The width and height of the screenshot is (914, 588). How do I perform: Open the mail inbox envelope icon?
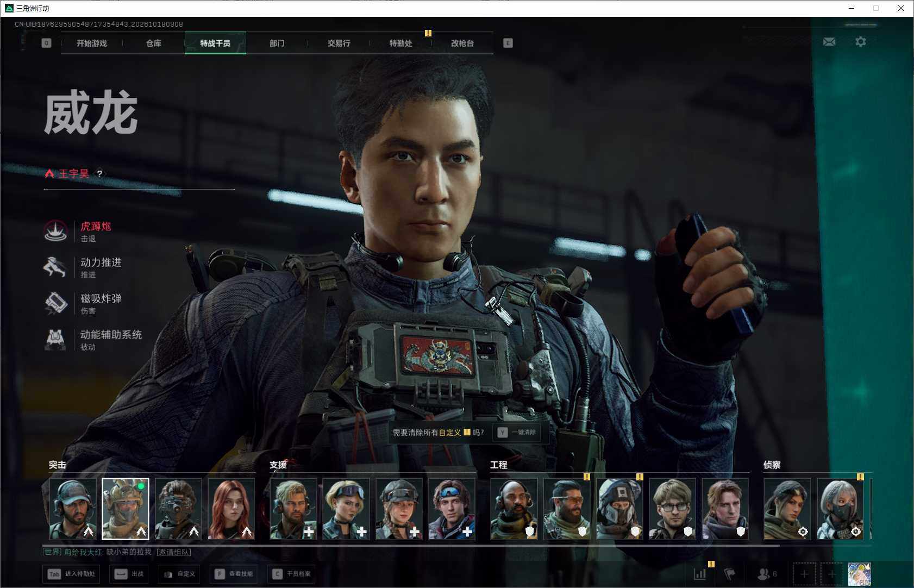point(829,42)
